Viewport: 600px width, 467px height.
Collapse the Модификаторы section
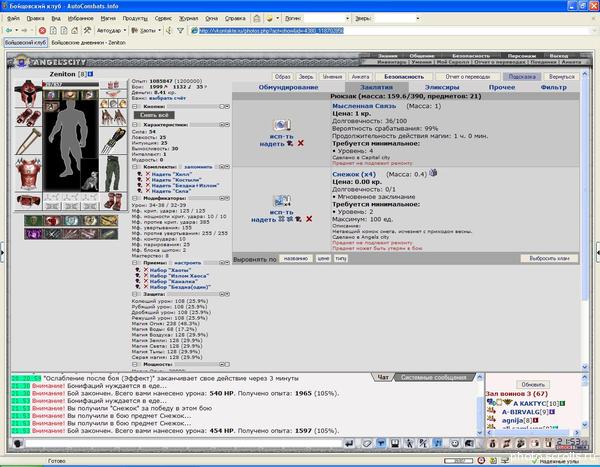(x=135, y=198)
